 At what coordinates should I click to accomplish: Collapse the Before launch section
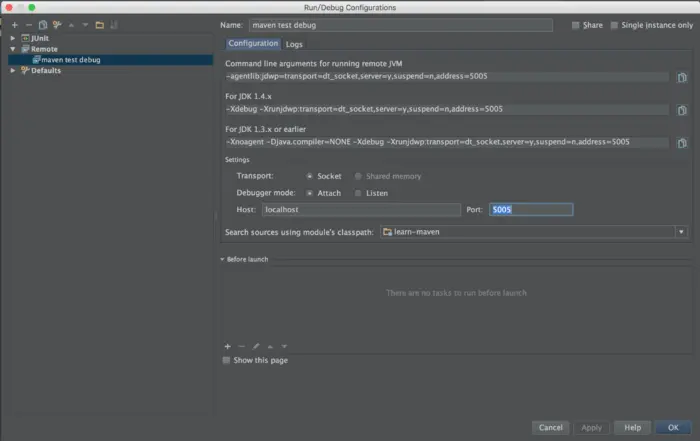(222, 259)
